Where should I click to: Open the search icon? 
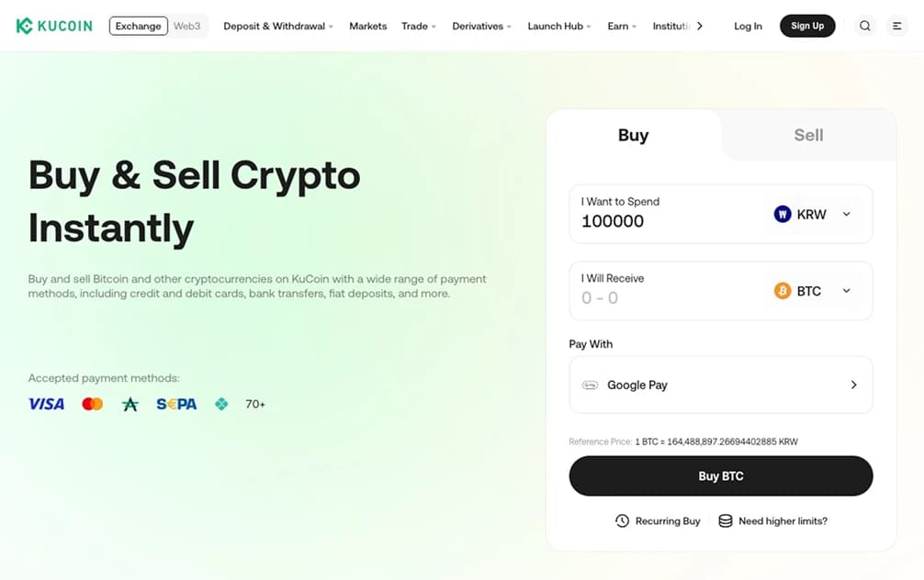[864, 26]
